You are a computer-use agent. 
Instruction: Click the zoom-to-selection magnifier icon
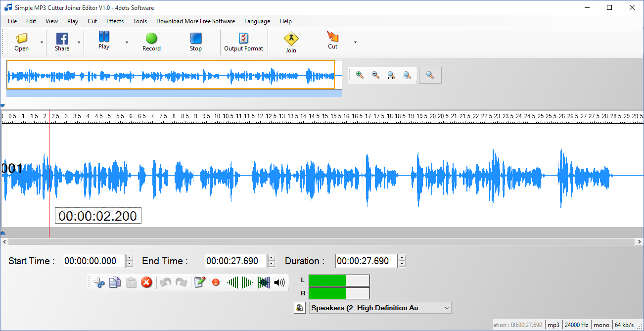[x=407, y=75]
